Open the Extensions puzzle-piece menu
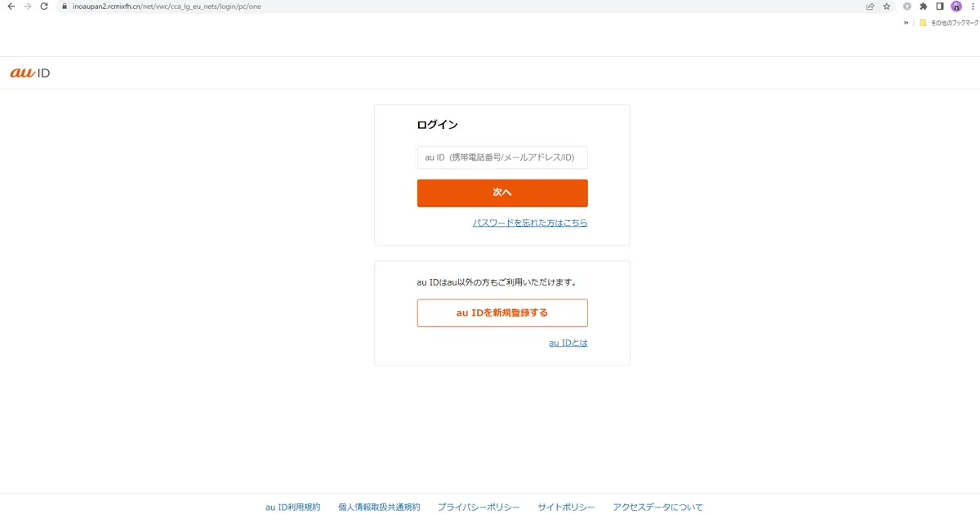Image resolution: width=980 pixels, height=514 pixels. pos(924,7)
